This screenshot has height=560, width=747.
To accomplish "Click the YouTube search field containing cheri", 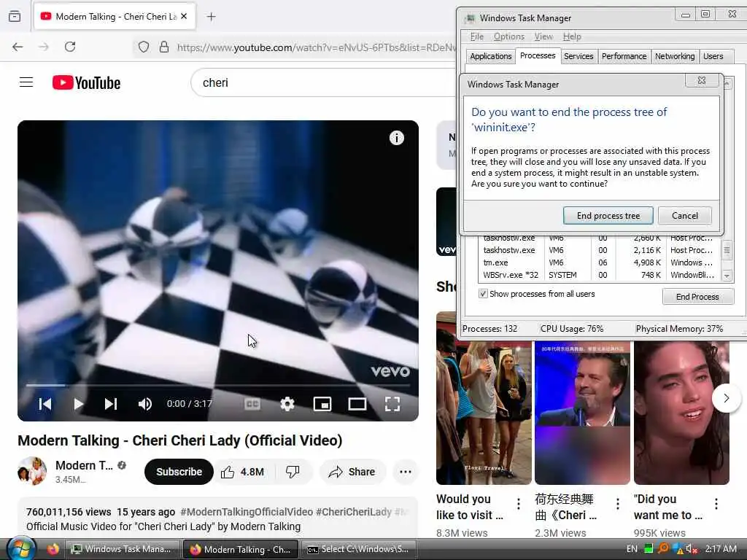I will [x=324, y=83].
